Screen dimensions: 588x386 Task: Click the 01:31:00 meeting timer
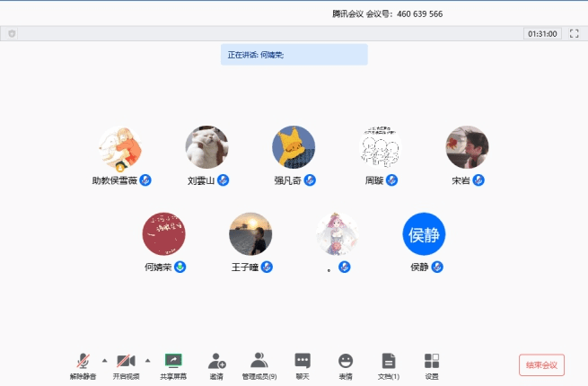pyautogui.click(x=542, y=33)
